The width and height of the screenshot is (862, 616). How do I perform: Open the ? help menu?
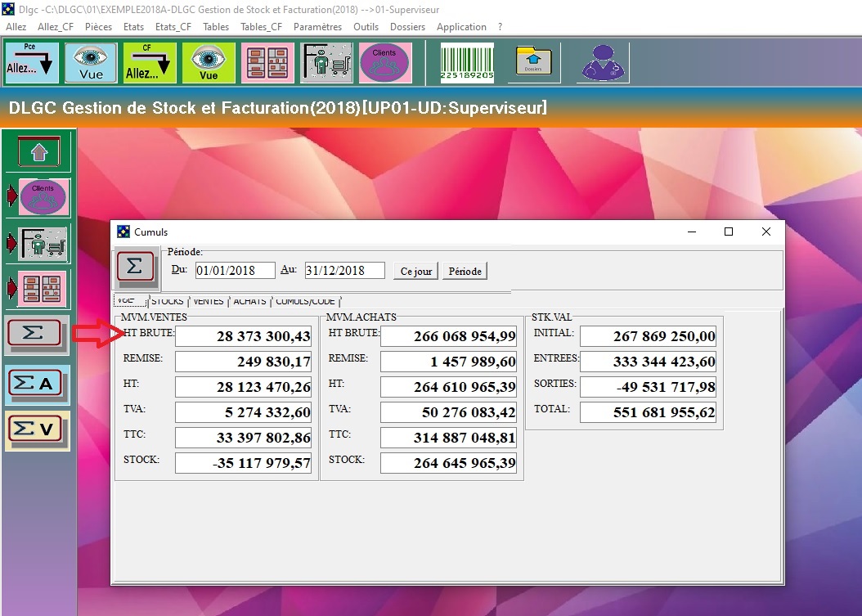[x=500, y=27]
